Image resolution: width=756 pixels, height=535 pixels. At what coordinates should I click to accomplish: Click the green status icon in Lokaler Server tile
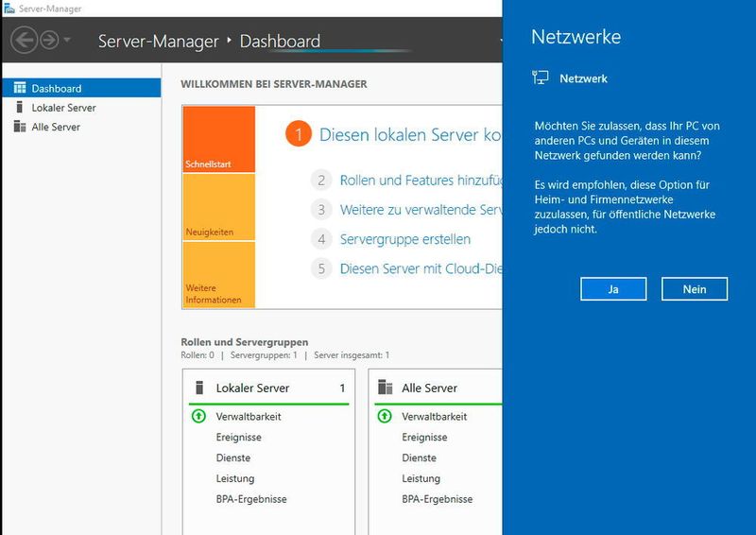click(x=198, y=416)
